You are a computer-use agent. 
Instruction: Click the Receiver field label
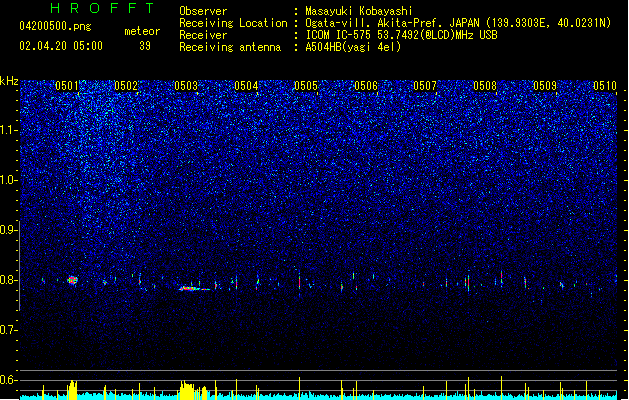203,35
